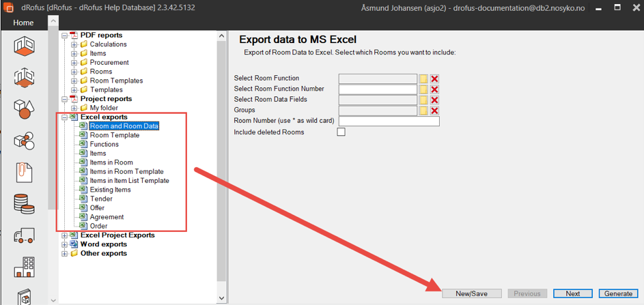Click tree panel scroll down arrow

[x=221, y=298]
